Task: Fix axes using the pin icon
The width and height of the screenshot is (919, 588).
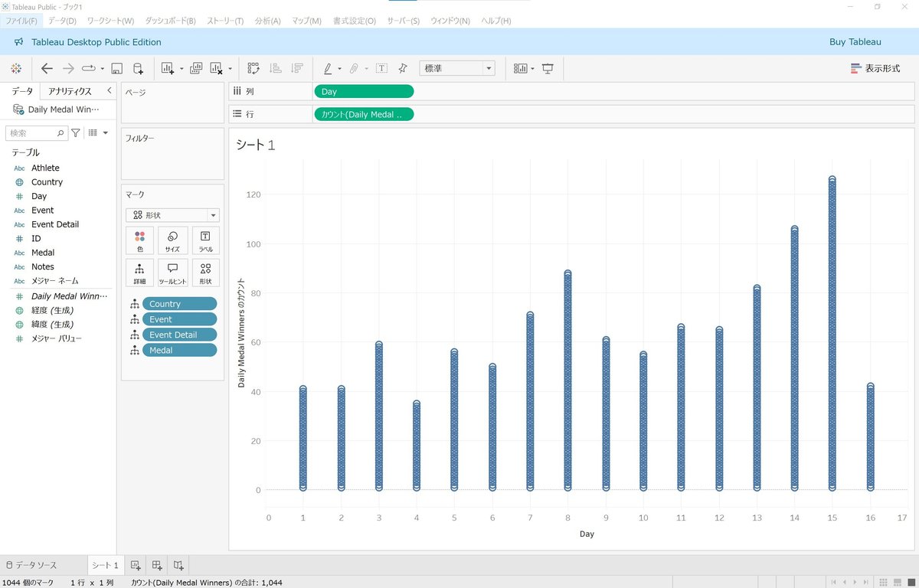Action: point(403,68)
